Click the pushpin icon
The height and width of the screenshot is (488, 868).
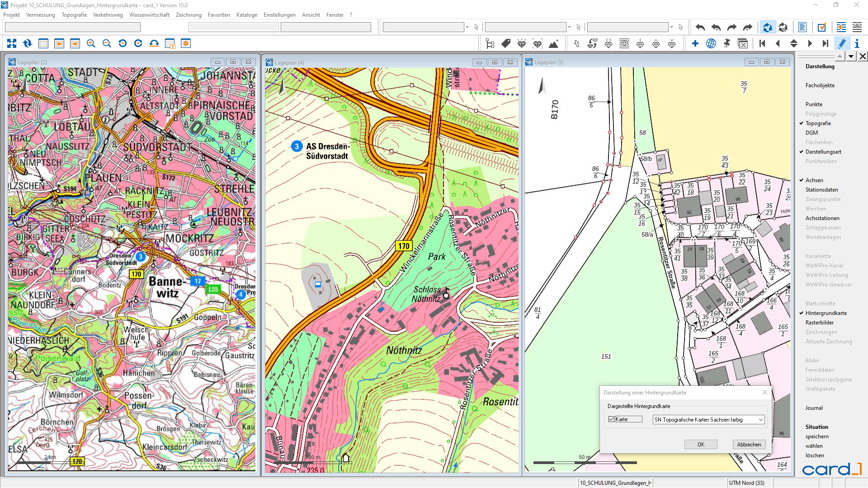pyautogui.click(x=727, y=43)
